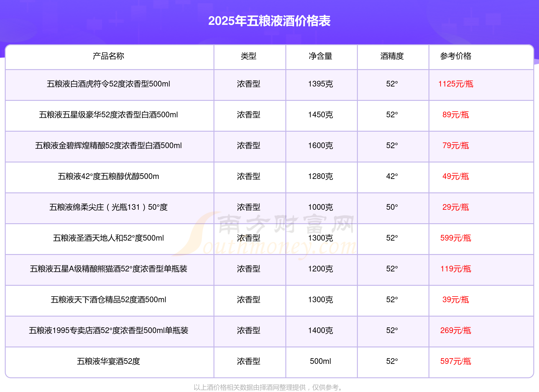Select product name "五粮液圣酒天地人和52°度500ml"

(x=108, y=238)
